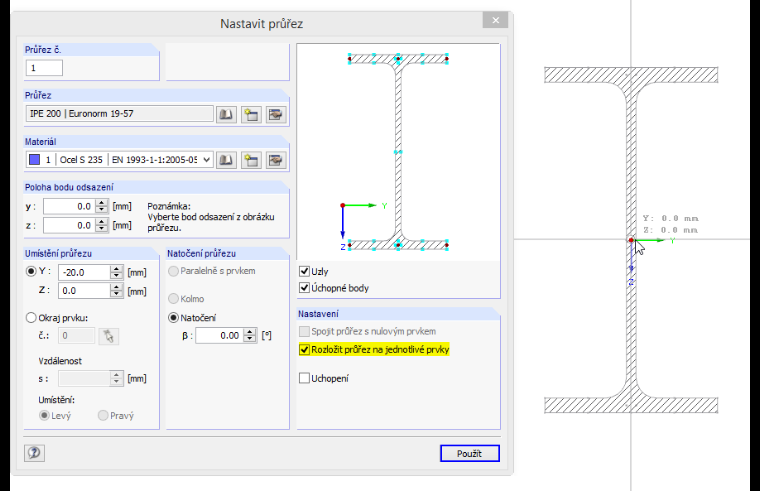The width and height of the screenshot is (760, 491).
Task: Click the offset y input field
Action: click(69, 206)
